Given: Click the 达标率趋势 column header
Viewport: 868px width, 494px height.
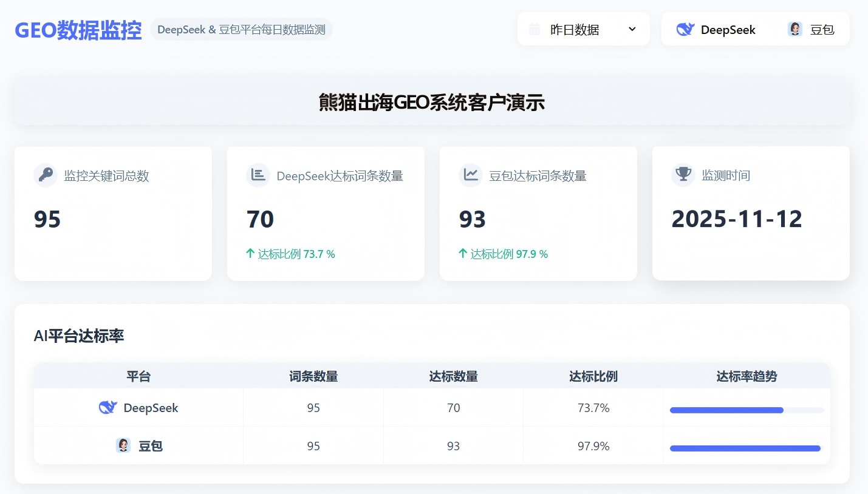Looking at the screenshot, I should [747, 376].
